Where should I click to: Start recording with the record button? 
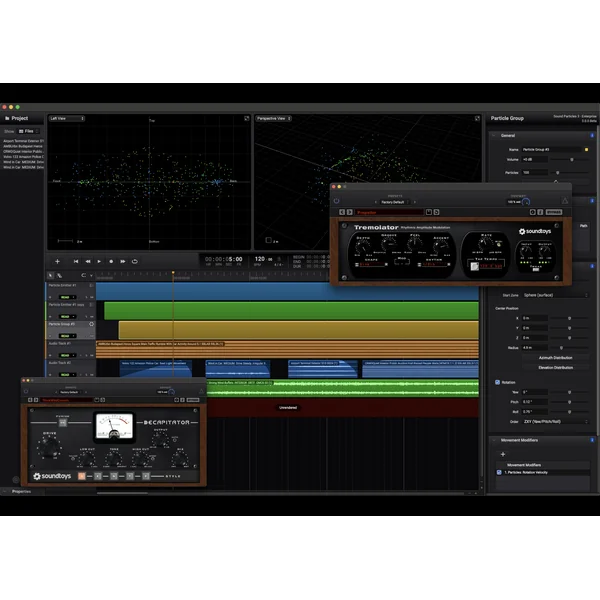click(x=111, y=261)
